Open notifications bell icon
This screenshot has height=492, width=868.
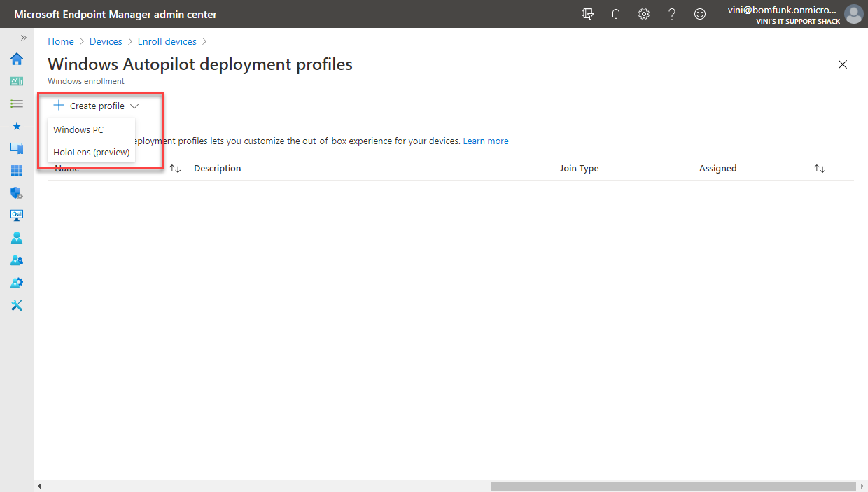coord(616,14)
